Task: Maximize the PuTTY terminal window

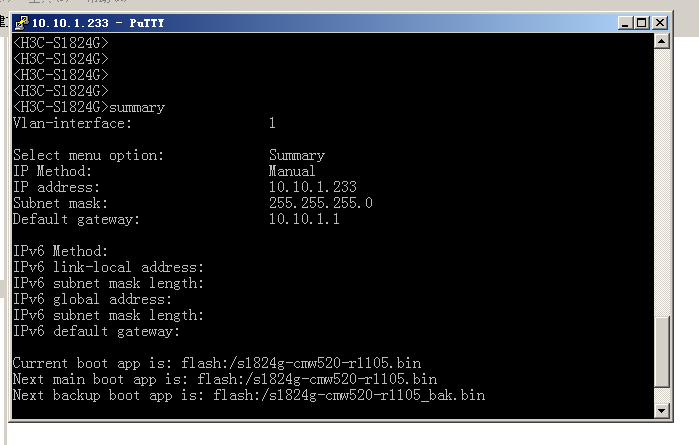Action: click(642, 22)
